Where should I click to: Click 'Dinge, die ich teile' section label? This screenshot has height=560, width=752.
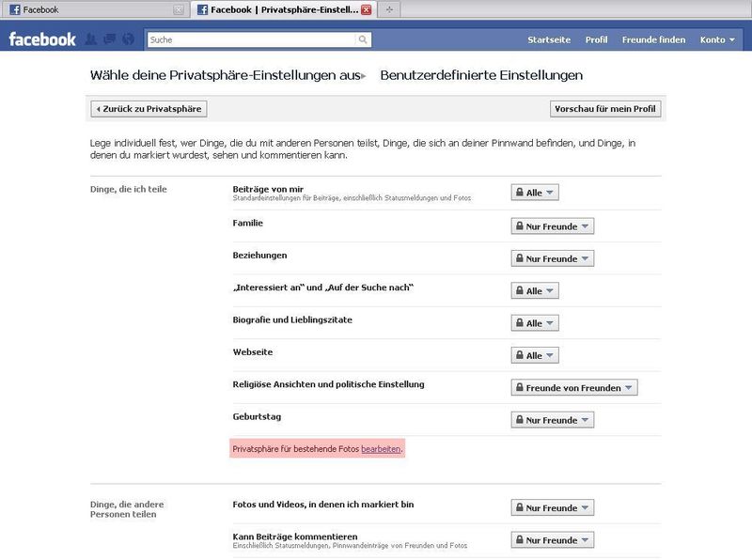point(129,190)
